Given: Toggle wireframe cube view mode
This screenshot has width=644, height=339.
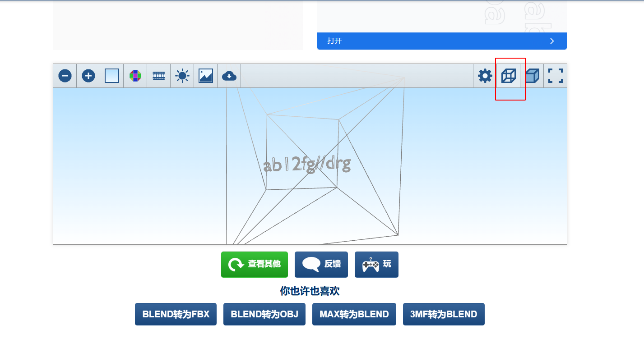Looking at the screenshot, I should [x=509, y=76].
